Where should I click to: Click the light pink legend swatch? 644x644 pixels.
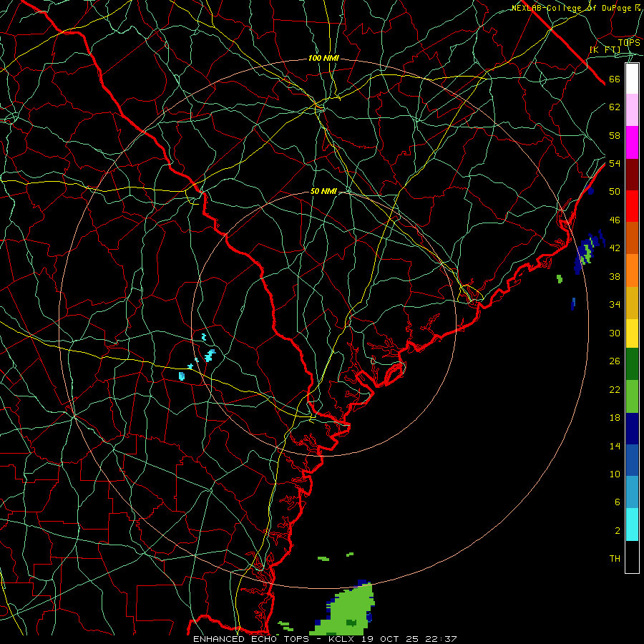[x=632, y=110]
